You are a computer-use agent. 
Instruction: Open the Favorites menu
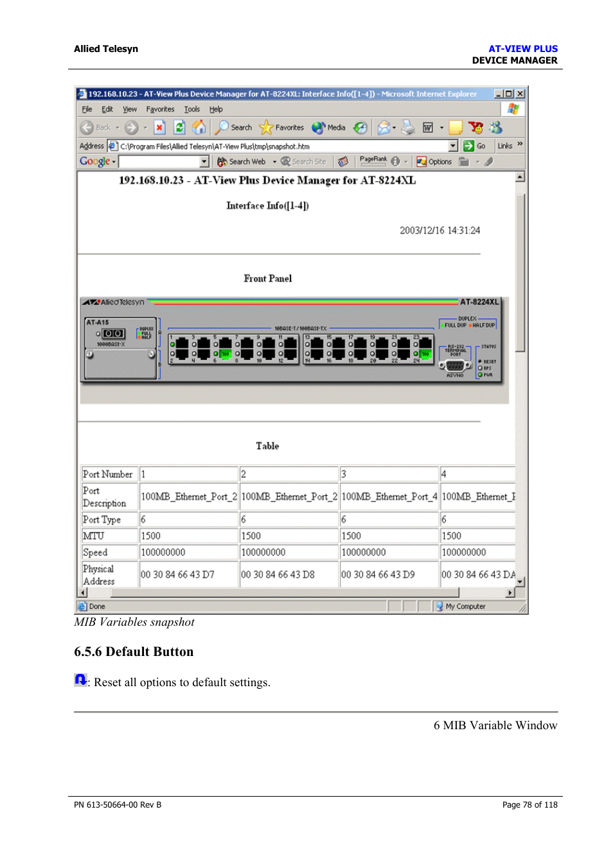pyautogui.click(x=160, y=109)
